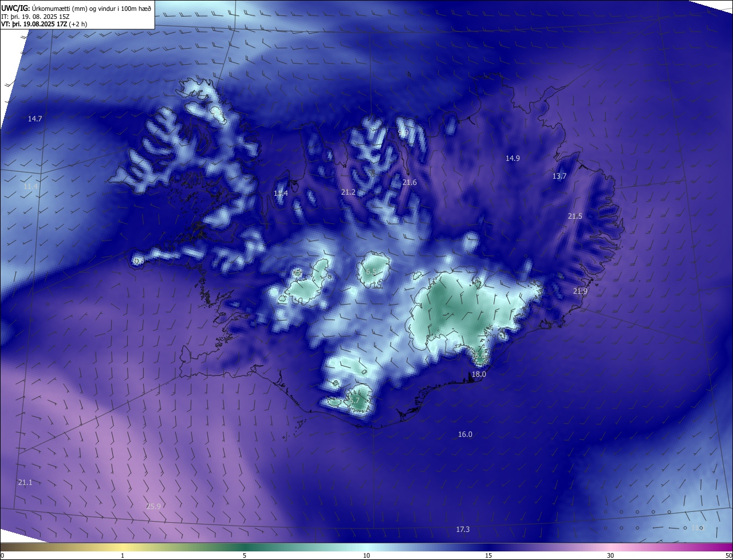Screen dimensions: 733x560
Task: Click the color scale tick label 10
Action: pos(366,555)
